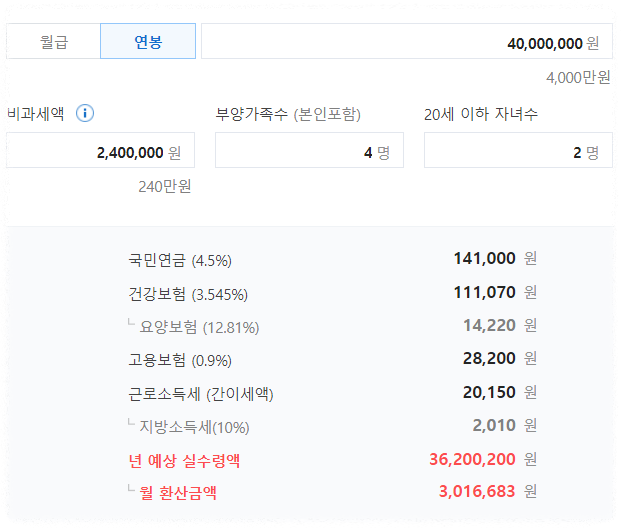The height and width of the screenshot is (528, 621).
Task: Open the 비과세액 info icon
Action: [x=85, y=113]
